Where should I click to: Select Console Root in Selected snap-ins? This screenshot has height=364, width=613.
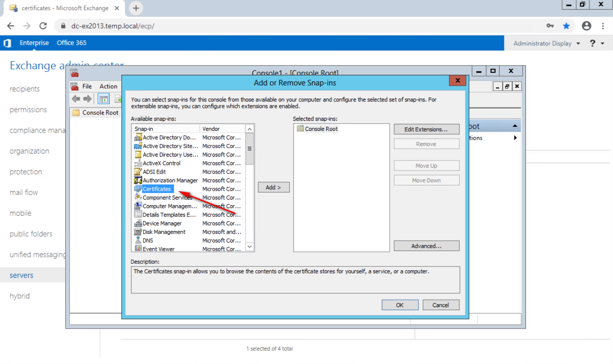(321, 129)
